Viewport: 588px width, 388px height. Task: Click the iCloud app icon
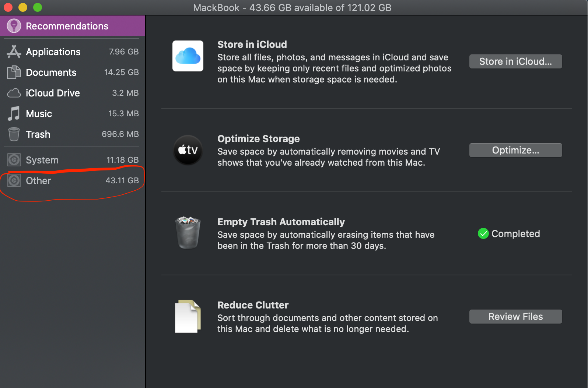click(188, 56)
